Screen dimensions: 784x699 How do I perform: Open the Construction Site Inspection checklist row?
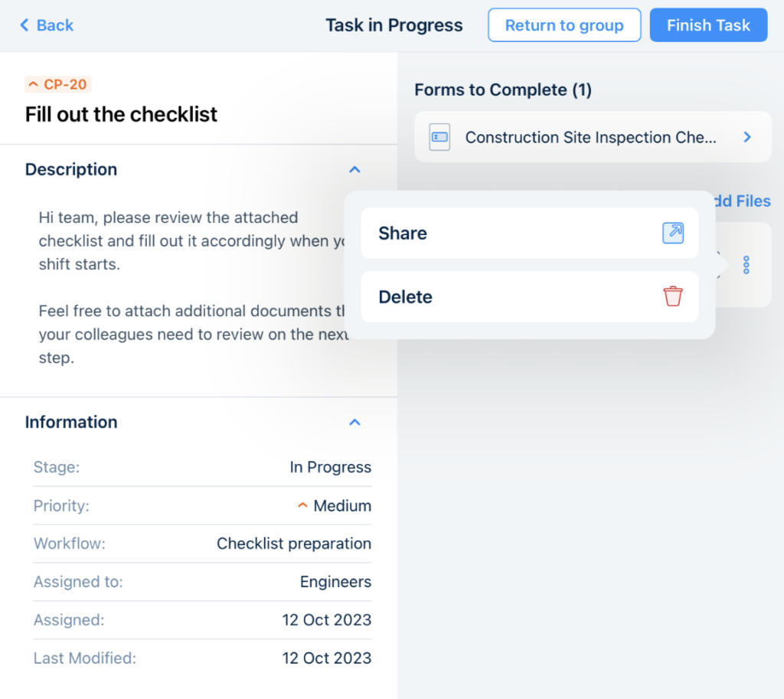(x=591, y=137)
